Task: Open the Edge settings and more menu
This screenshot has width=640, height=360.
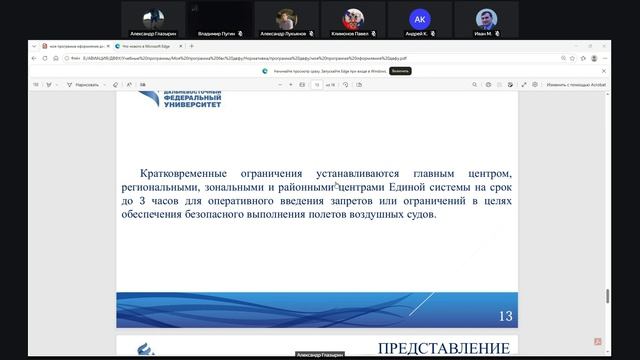Action: 605,58
